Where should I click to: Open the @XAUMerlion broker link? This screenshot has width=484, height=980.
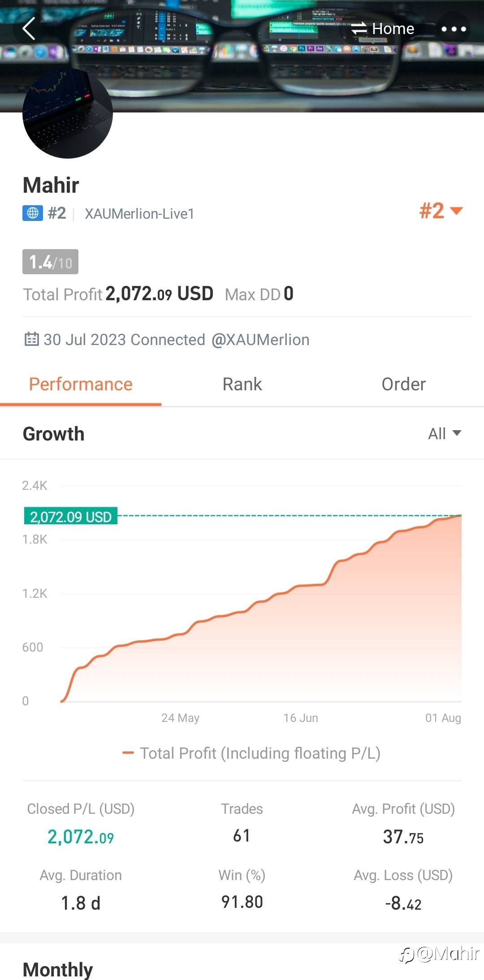pos(260,340)
